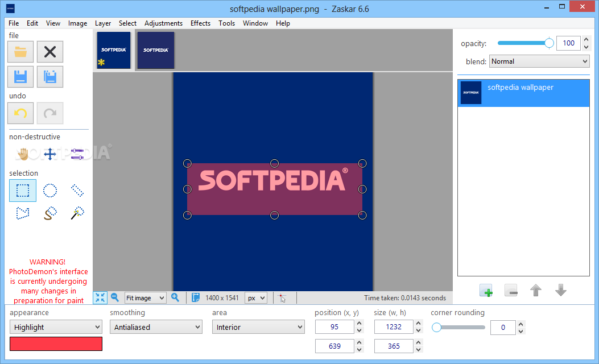Select rectangular selection tool
The image size is (599, 364).
(x=23, y=190)
